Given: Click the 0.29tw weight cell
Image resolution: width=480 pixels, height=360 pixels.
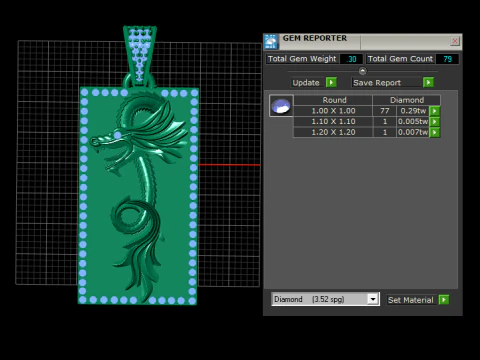Looking at the screenshot, I should click(x=413, y=111).
